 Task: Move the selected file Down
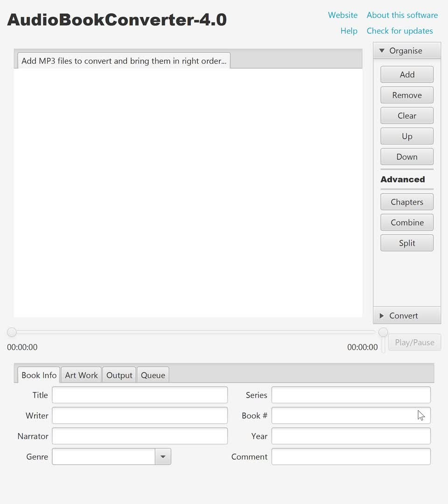(407, 157)
